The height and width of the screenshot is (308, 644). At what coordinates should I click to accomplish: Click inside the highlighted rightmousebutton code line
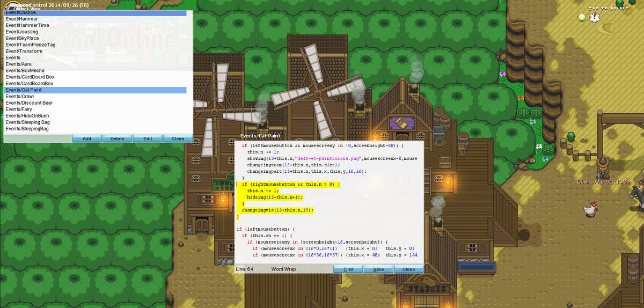tap(289, 184)
